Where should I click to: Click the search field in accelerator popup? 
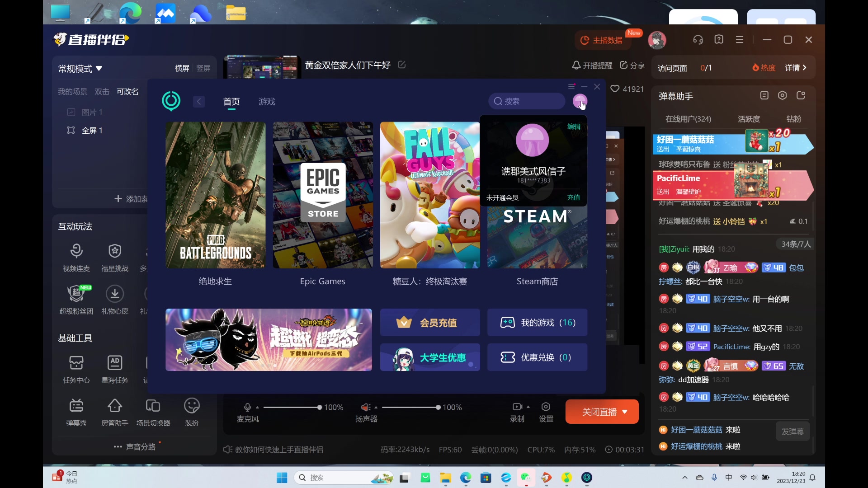[527, 101]
